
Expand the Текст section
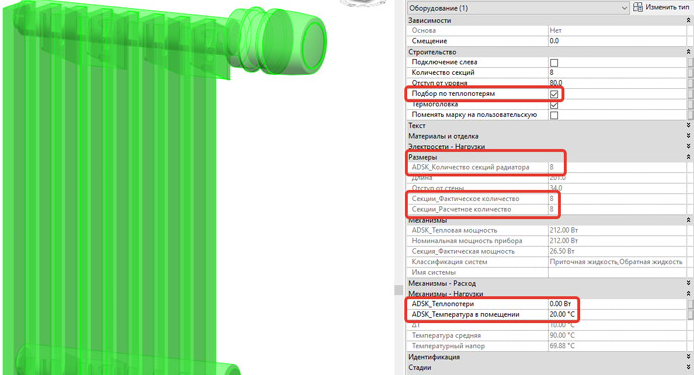688,125
